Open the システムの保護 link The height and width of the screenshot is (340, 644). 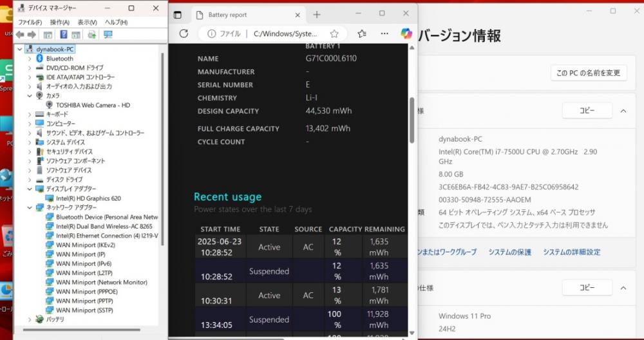tap(509, 252)
